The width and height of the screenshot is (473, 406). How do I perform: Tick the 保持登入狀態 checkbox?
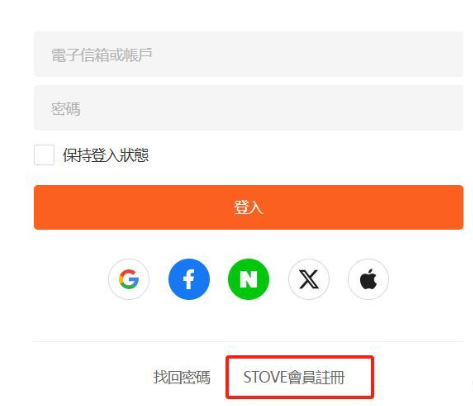click(x=44, y=155)
